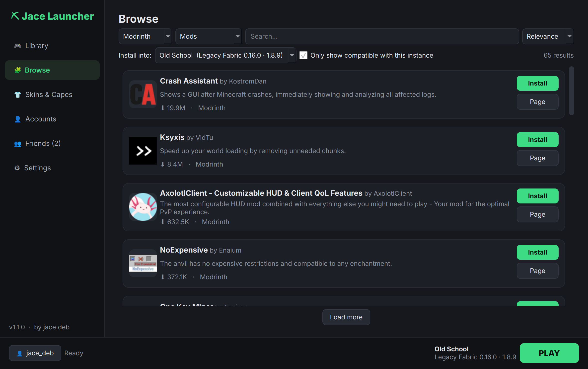Click the green PLAY button
Screen dimensions: 588x369
(549, 353)
